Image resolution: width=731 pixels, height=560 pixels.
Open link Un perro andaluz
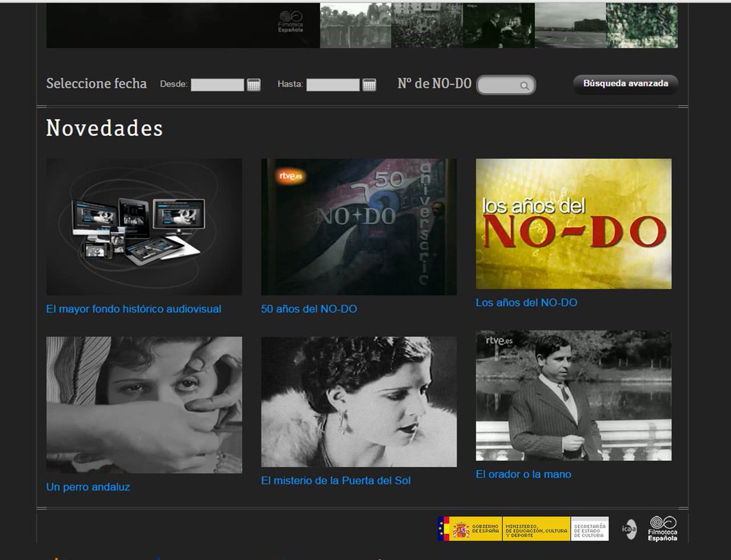(88, 487)
